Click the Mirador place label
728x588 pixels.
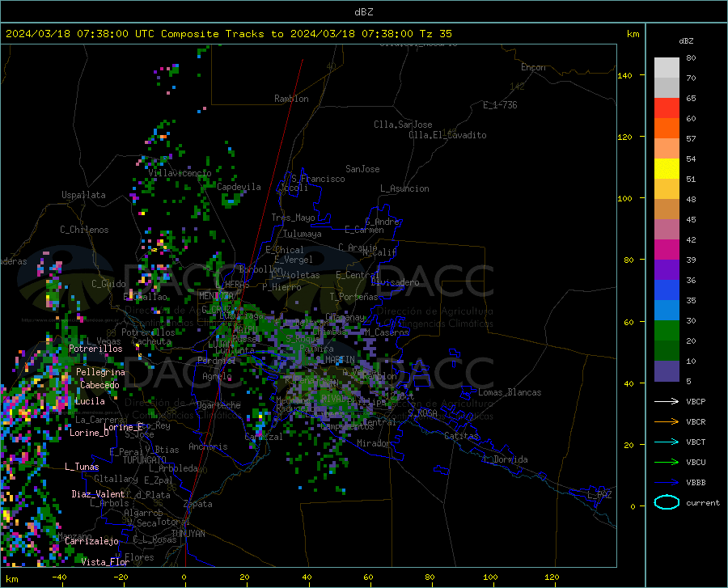click(374, 443)
